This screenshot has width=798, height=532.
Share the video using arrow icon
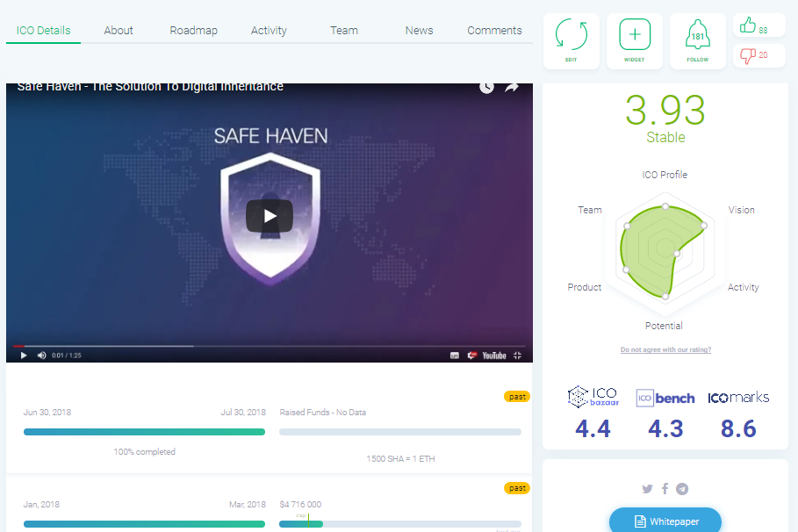click(512, 87)
